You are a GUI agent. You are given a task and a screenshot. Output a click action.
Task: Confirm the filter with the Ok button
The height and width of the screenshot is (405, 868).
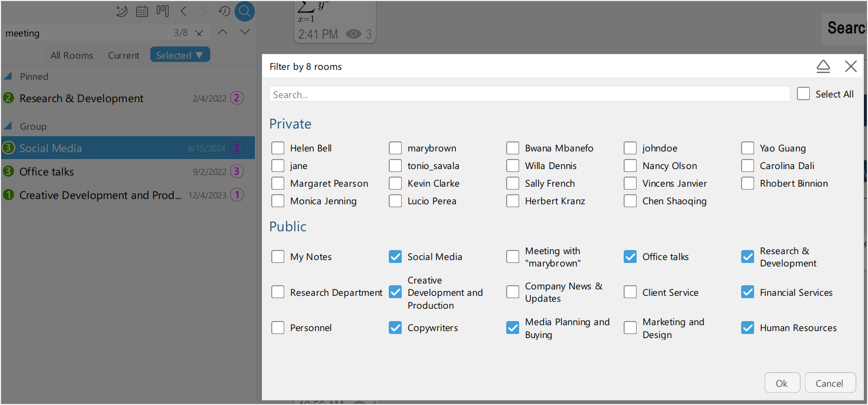pyautogui.click(x=782, y=383)
